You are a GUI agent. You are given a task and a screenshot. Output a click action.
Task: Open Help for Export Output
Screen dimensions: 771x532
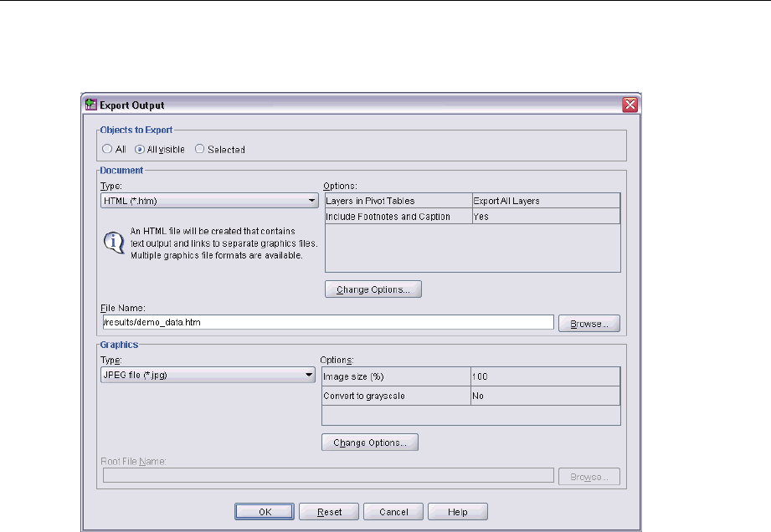pos(458,512)
